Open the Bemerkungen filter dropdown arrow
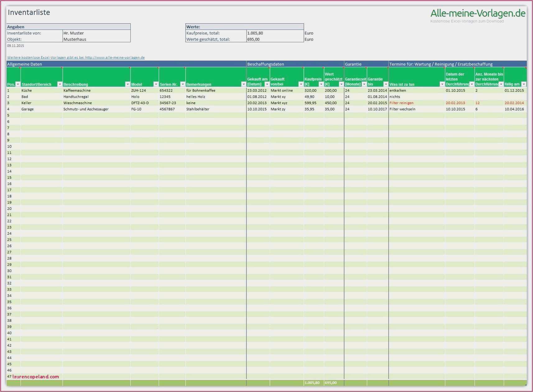Screen dimensions: 533x392 tap(243, 84)
